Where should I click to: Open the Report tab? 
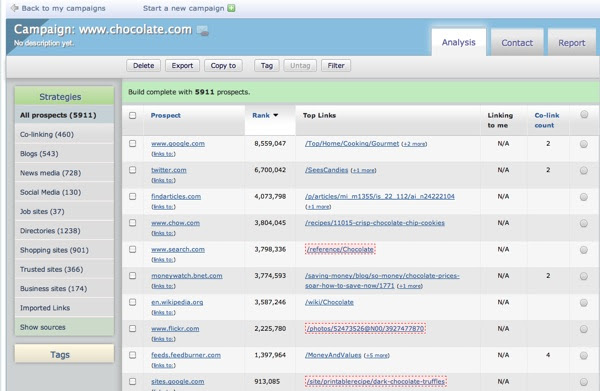(572, 42)
